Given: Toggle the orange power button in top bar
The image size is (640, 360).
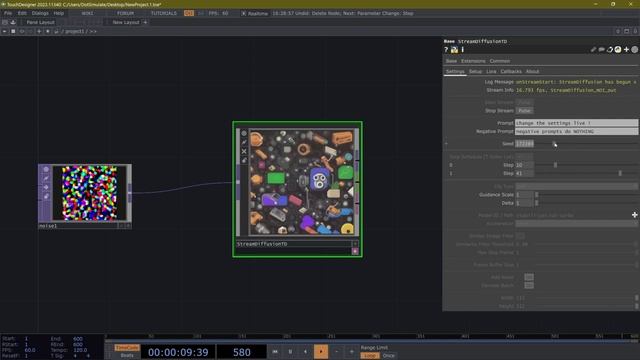Looking at the screenshot, I should coord(189,13).
